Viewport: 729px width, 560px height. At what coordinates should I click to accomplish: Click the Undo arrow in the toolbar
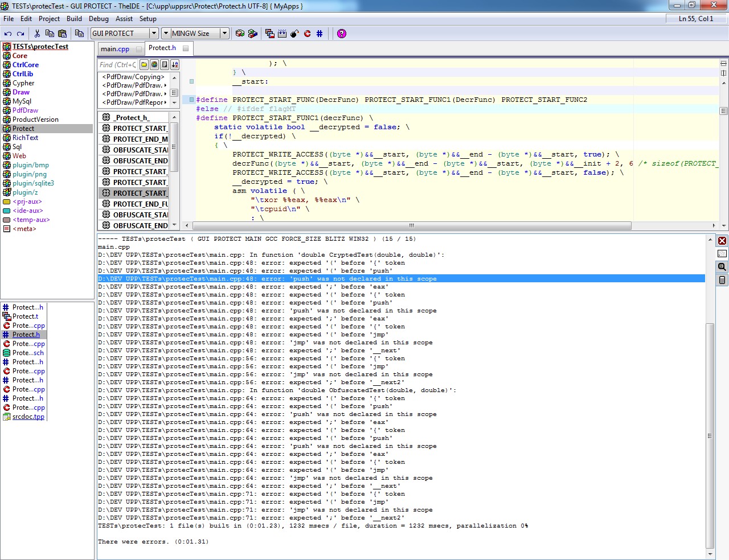coord(8,34)
